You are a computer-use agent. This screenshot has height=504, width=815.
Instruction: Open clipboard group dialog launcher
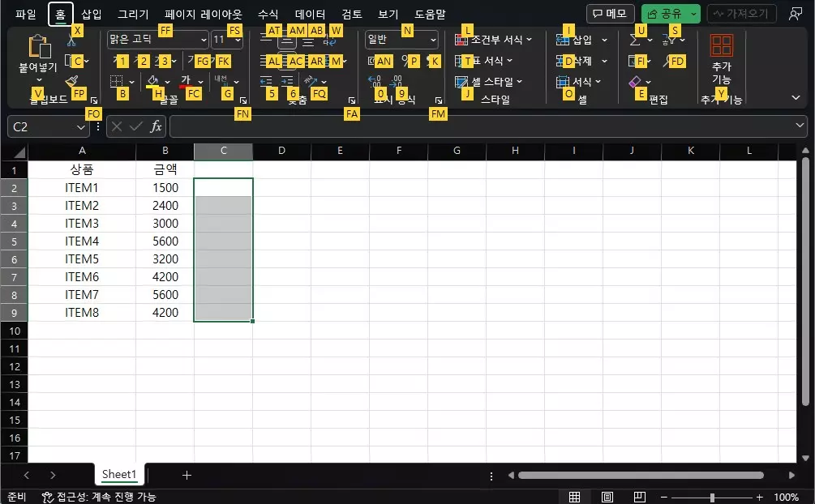tap(94, 100)
